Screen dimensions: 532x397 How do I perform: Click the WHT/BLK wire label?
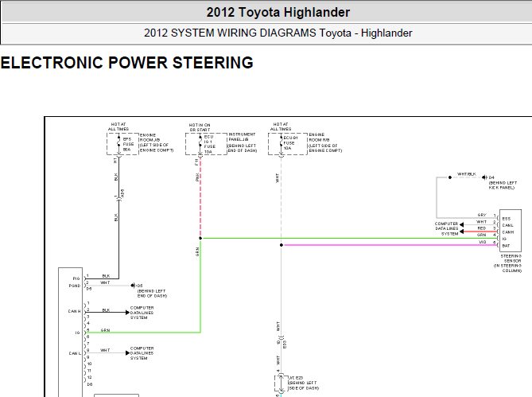click(467, 174)
